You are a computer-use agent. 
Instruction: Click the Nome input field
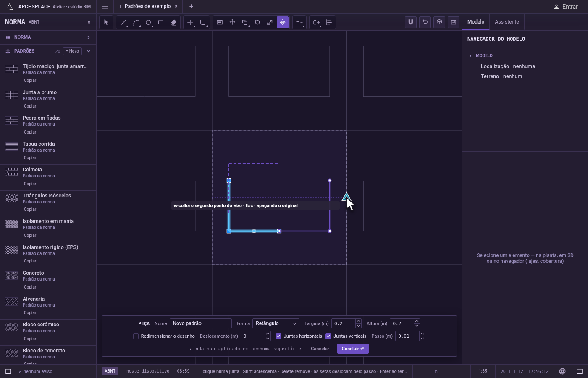click(201, 323)
